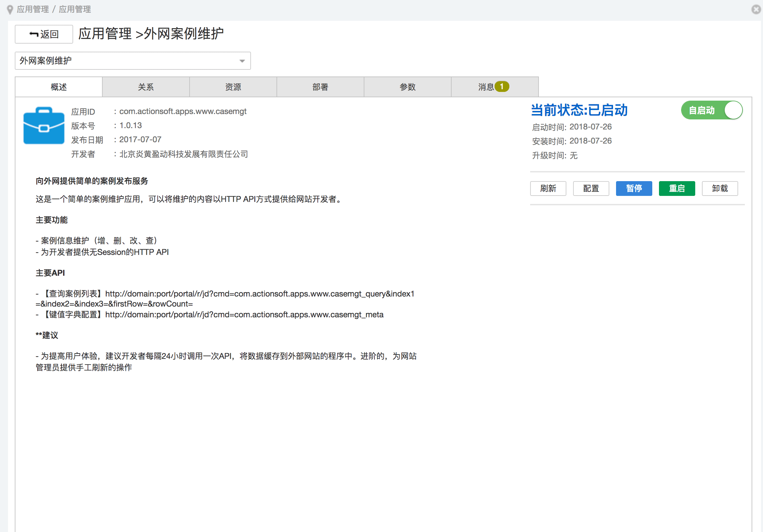Click the 案例信息维护 feature line
This screenshot has width=763, height=532.
point(96,241)
